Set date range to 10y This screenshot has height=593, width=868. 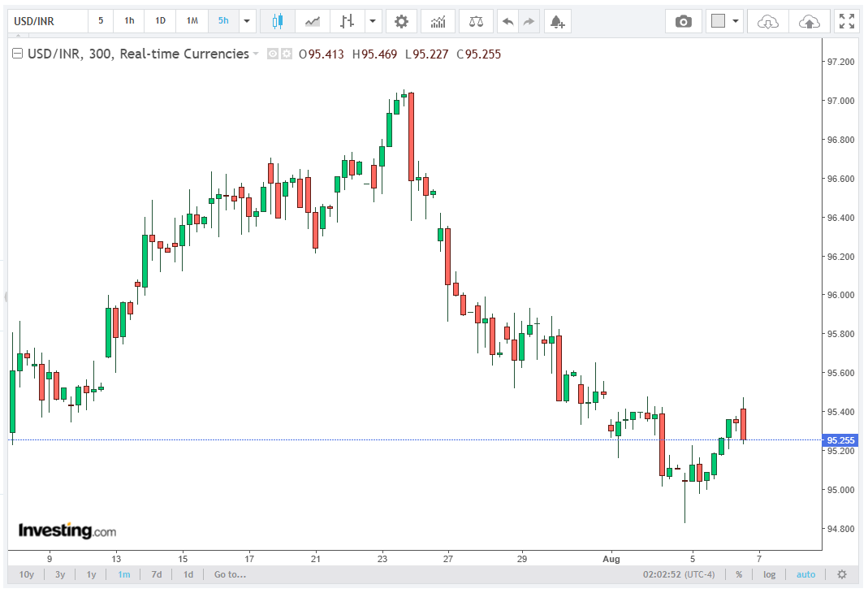(27, 574)
